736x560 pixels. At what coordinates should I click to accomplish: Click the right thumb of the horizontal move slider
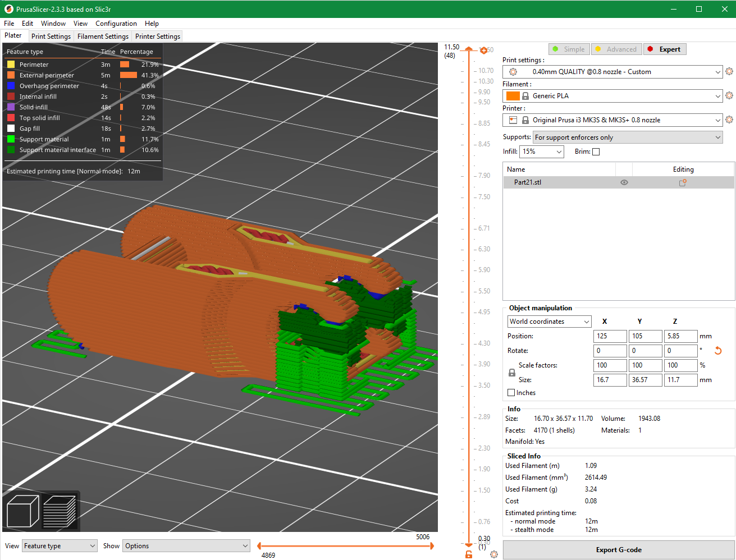click(x=432, y=546)
